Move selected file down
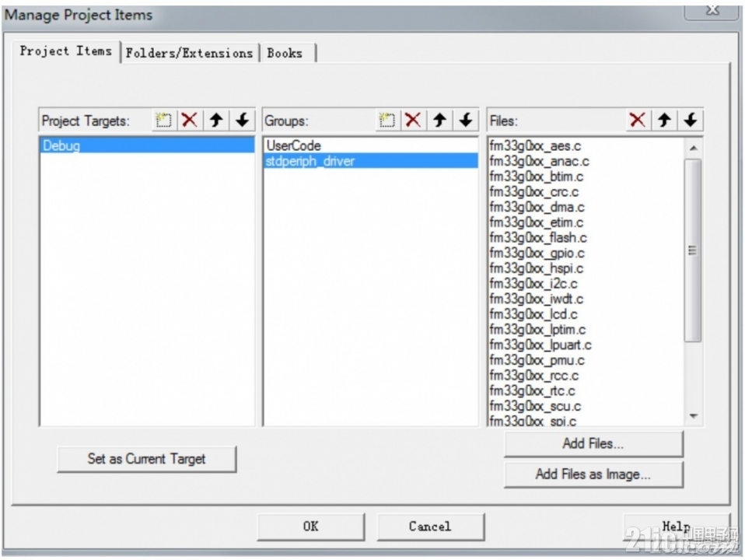 (691, 121)
